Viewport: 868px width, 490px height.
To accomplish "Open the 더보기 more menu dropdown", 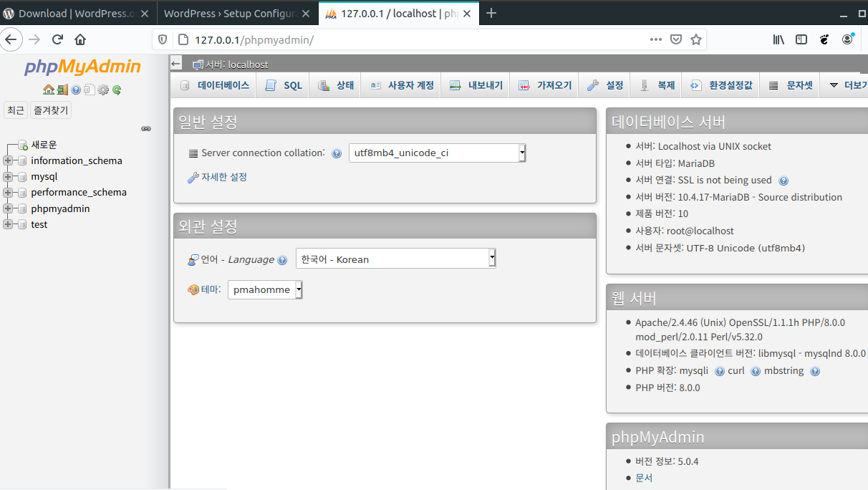I will [848, 85].
